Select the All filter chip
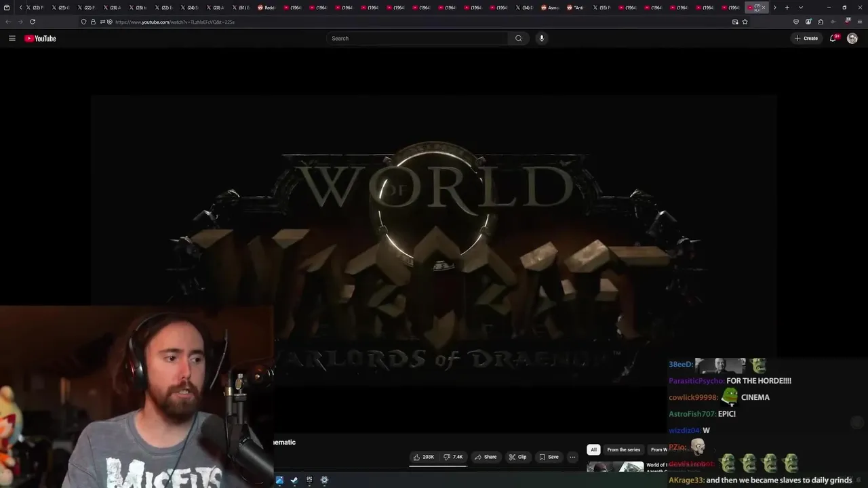The image size is (868, 488). pos(593,449)
